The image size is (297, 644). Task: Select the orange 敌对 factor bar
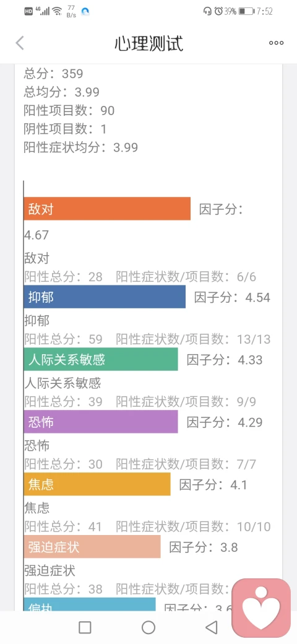[107, 209]
